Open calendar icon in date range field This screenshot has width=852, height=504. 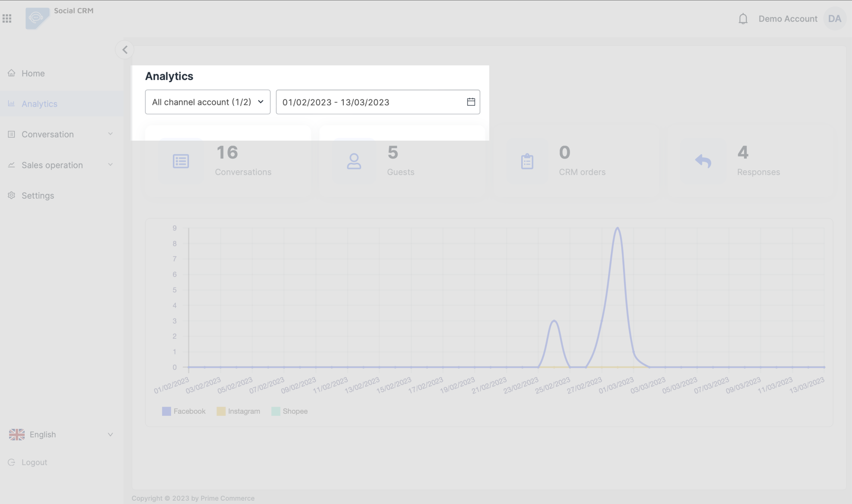pyautogui.click(x=471, y=102)
